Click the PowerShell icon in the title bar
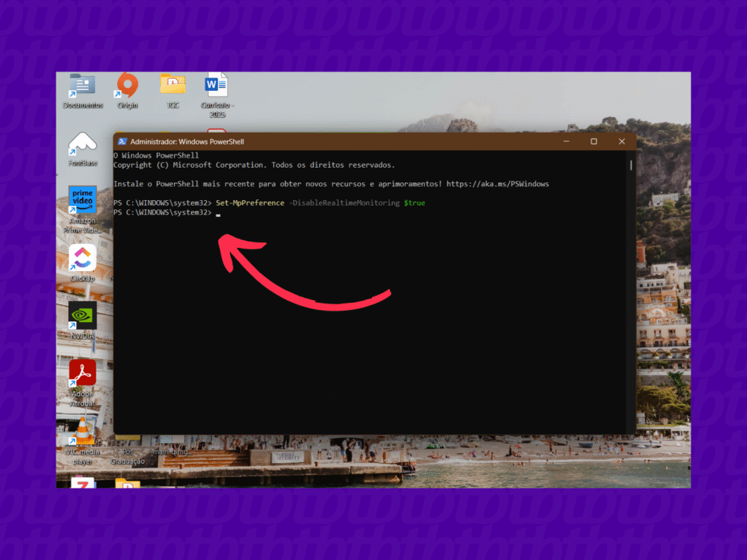 click(123, 142)
